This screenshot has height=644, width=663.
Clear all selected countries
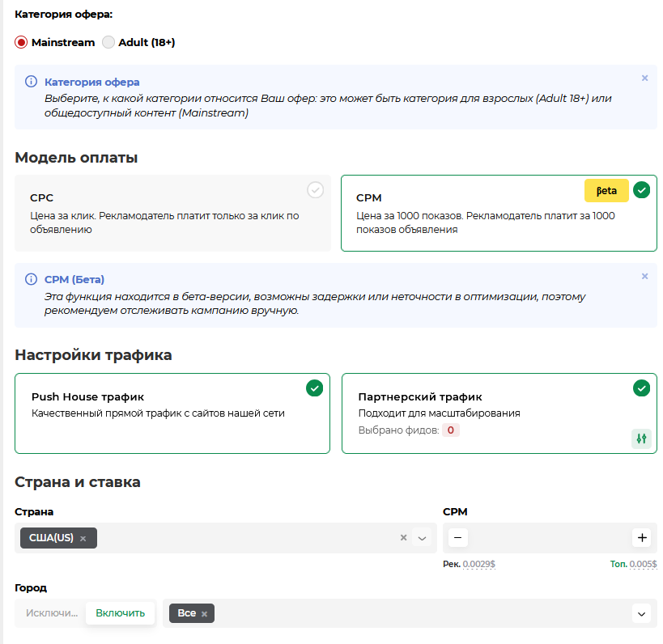(403, 538)
